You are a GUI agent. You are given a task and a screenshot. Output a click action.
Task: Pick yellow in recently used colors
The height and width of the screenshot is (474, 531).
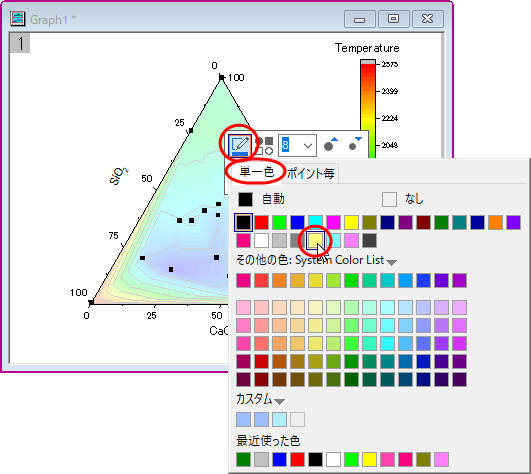(x=369, y=459)
